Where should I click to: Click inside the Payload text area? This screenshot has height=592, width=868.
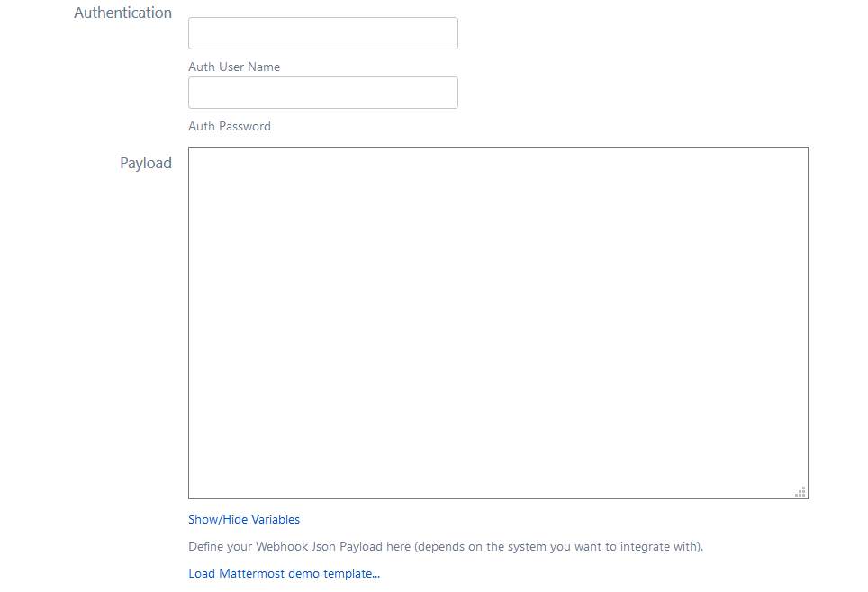click(x=498, y=322)
